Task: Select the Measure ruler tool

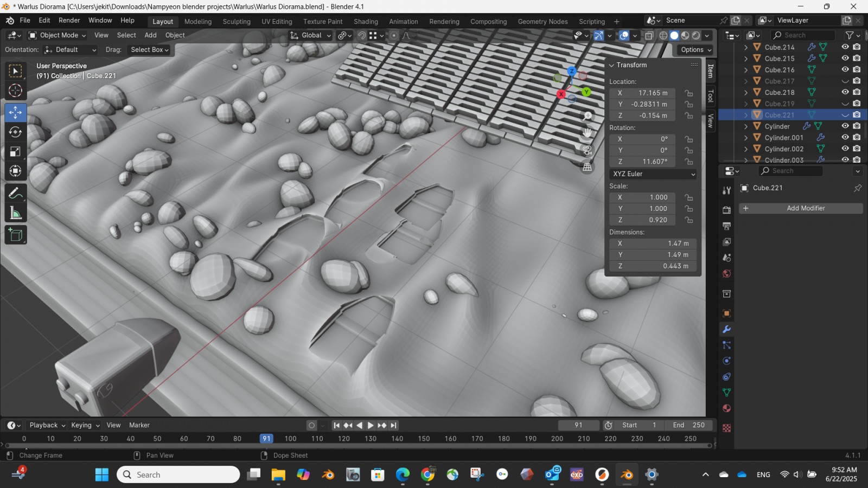Action: [x=15, y=213]
